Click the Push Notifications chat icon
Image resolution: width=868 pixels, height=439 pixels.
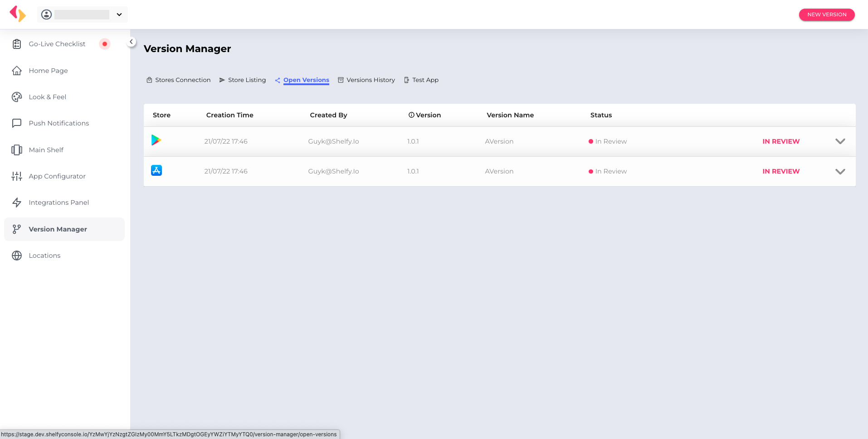(x=17, y=123)
